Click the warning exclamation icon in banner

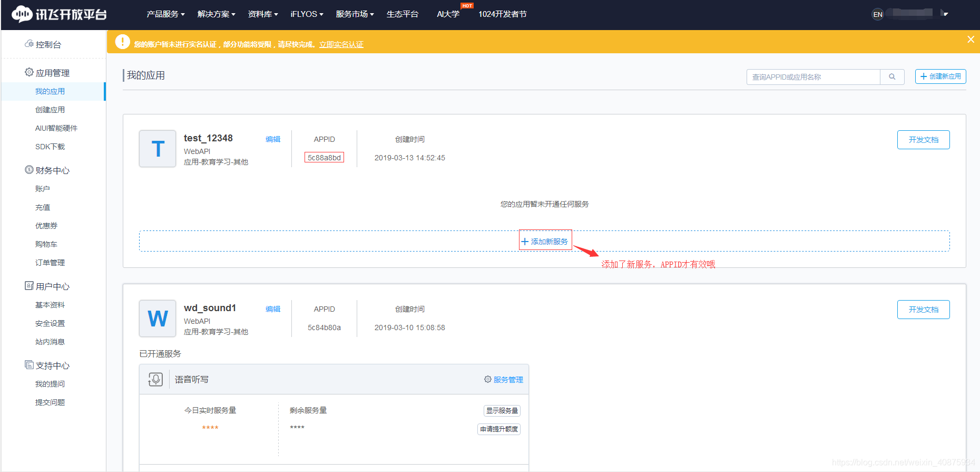tap(122, 42)
